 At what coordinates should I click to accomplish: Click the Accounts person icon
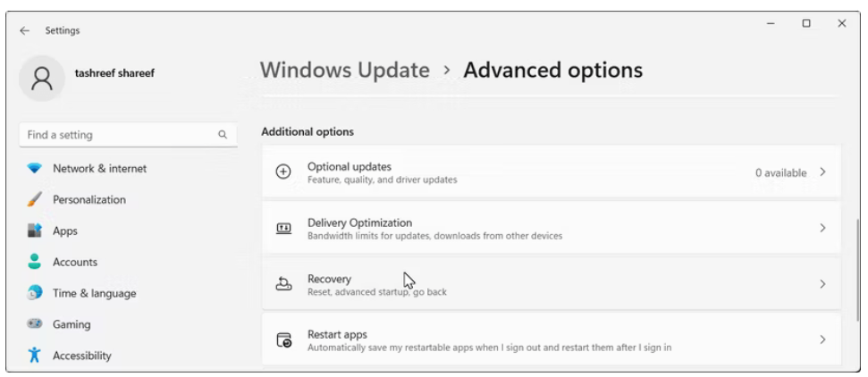click(35, 262)
